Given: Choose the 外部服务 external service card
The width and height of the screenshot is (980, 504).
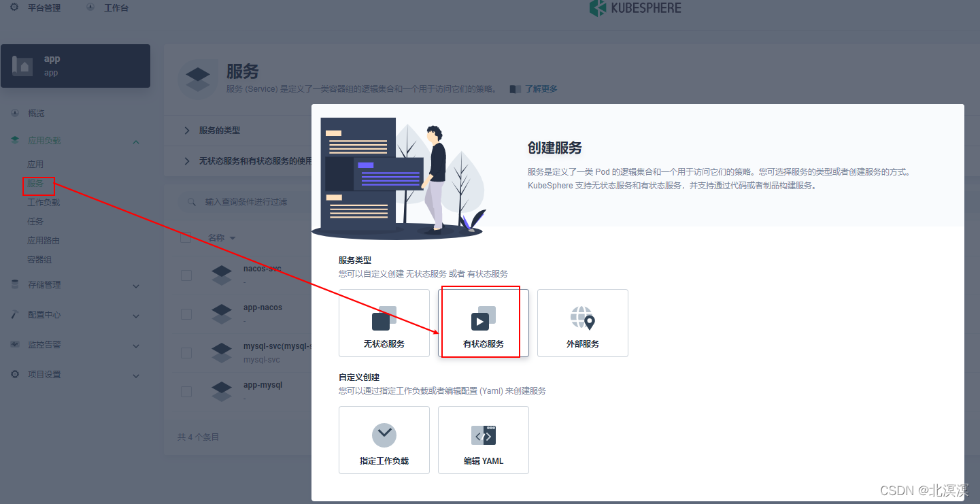Looking at the screenshot, I should tap(583, 323).
